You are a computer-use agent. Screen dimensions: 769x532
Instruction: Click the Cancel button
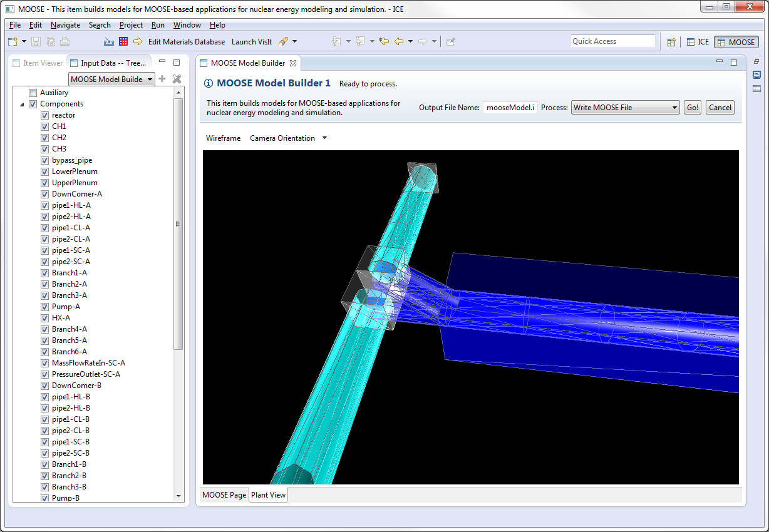pos(720,108)
